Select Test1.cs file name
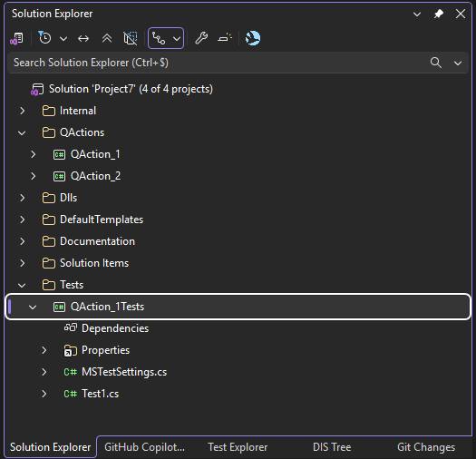Screen dimensions: 476x459 coord(100,394)
